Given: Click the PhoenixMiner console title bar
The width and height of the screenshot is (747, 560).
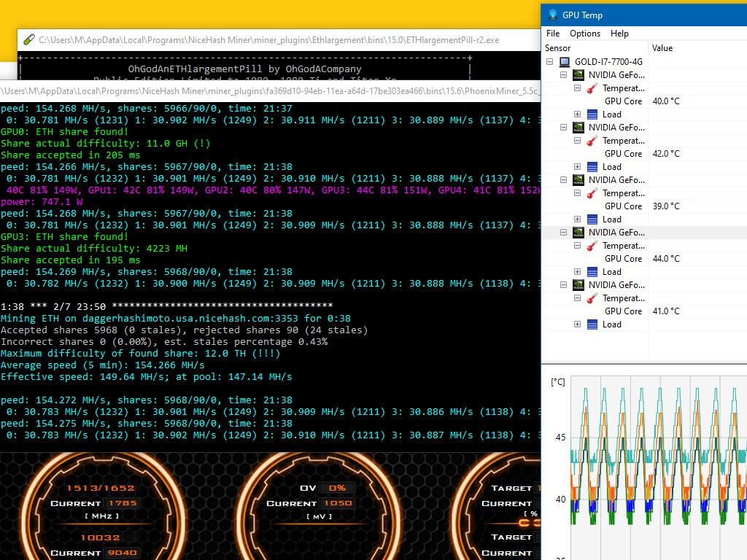Looking at the screenshot, I should click(x=270, y=91).
